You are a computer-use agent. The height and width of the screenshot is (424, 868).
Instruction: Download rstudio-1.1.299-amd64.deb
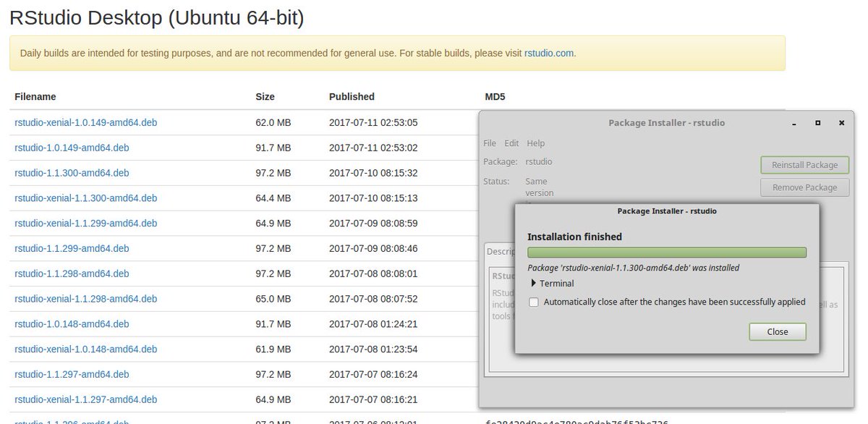pyautogui.click(x=72, y=248)
